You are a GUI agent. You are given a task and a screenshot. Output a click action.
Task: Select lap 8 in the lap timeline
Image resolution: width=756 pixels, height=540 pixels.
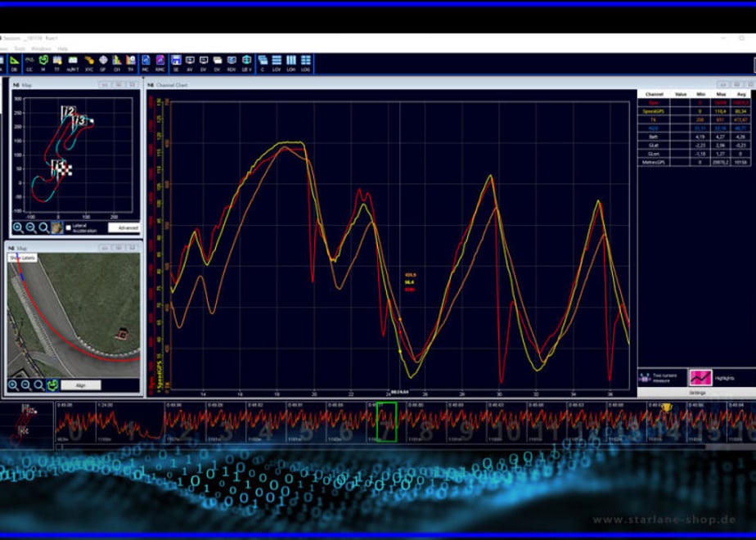(427, 422)
